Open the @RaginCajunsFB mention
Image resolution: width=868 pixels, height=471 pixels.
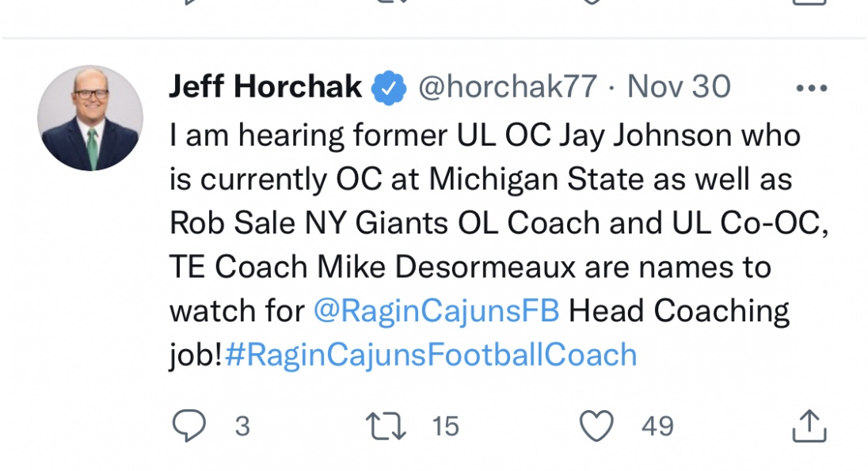pos(436,310)
